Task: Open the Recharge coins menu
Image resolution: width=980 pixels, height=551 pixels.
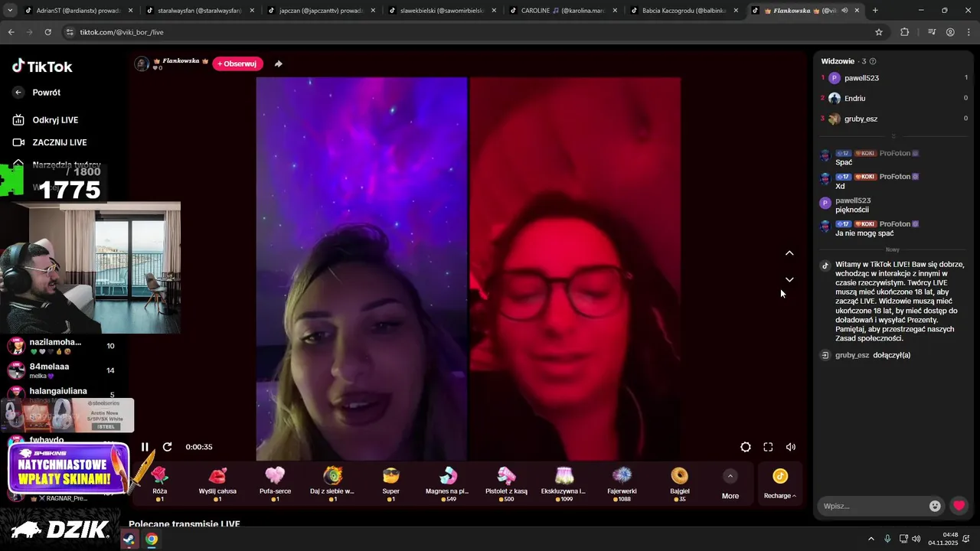Action: (779, 484)
